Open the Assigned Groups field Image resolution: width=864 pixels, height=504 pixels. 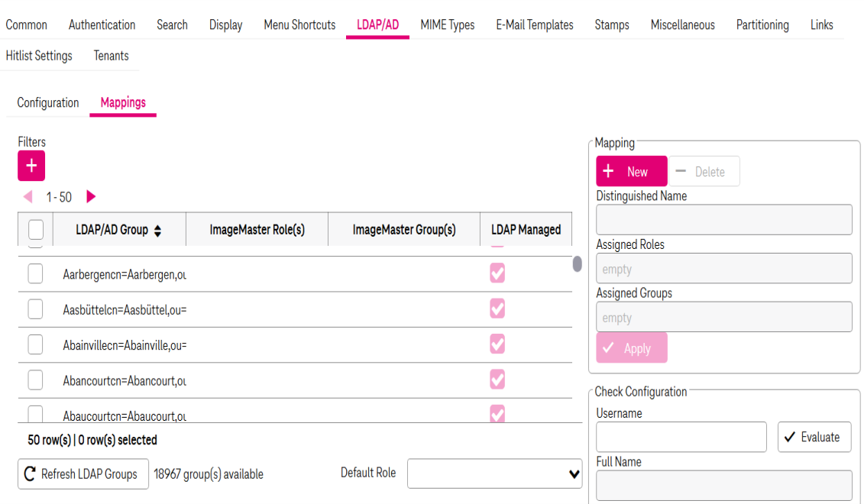pyautogui.click(x=723, y=317)
